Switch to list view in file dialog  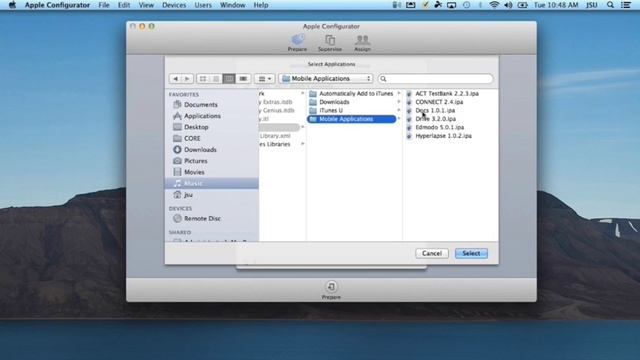[x=216, y=78]
